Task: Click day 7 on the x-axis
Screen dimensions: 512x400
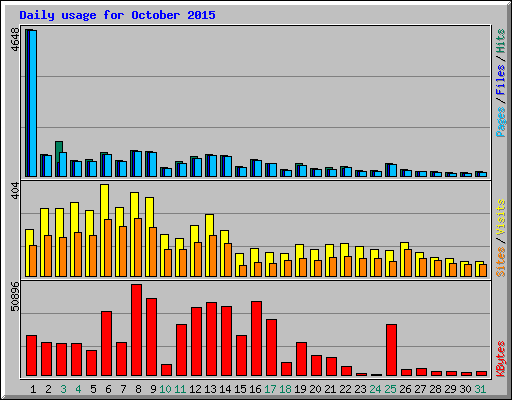Action: (x=123, y=389)
